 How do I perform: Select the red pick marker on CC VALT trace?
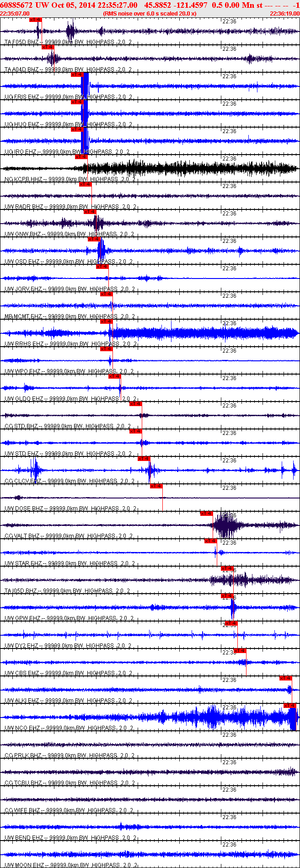206,514
